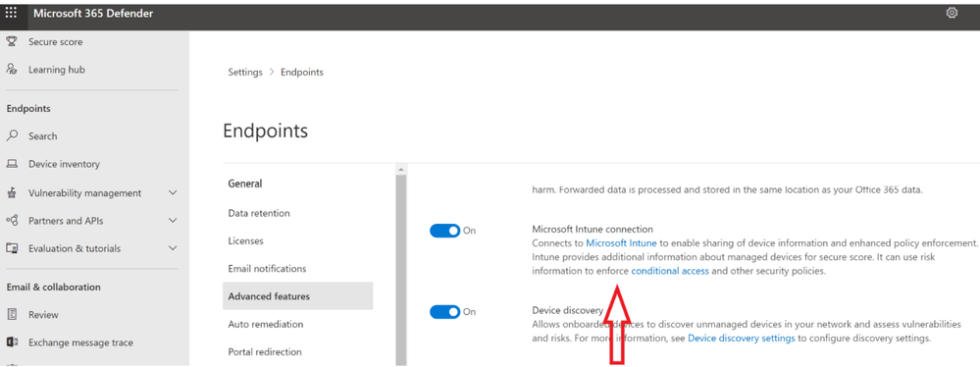Click the Device inventory laptop icon
The image size is (980, 367).
coord(11,164)
